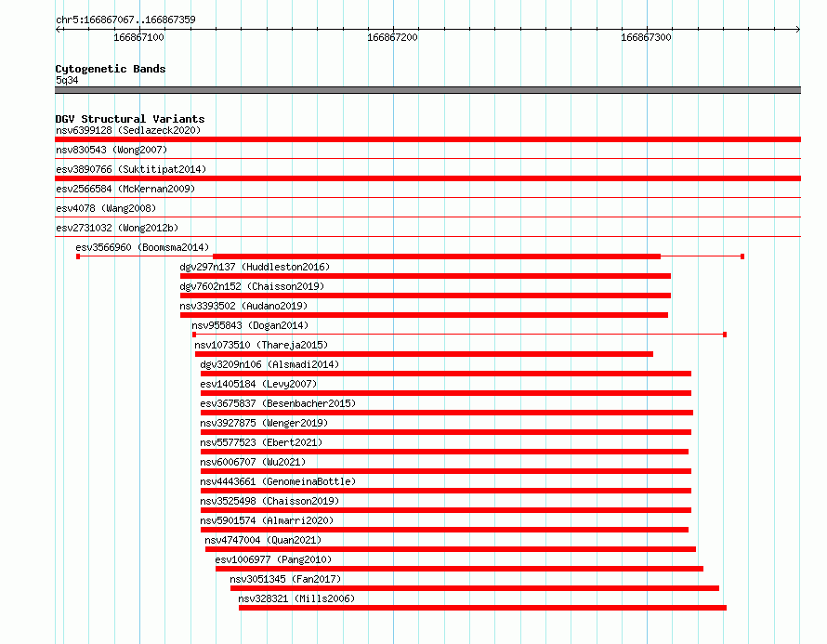Select the nsv830543 (Wong2007) variant label
Image resolution: width=827 pixels, height=644 pixels.
pyautogui.click(x=112, y=150)
